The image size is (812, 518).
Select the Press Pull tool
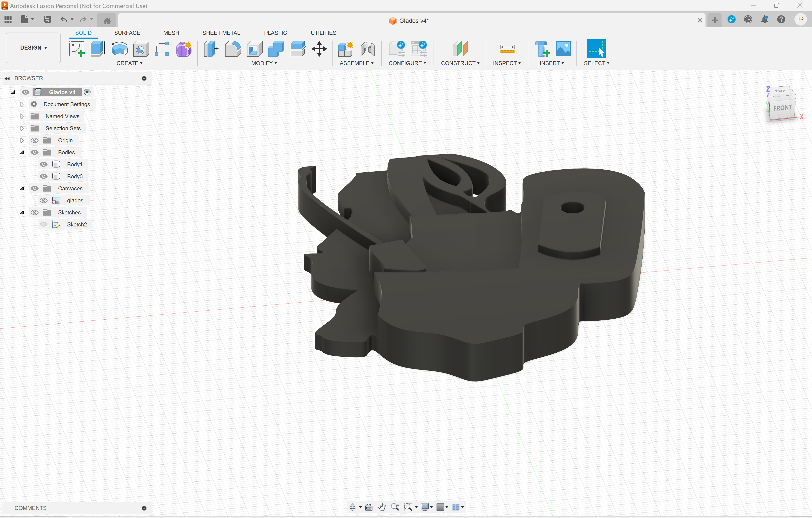click(211, 49)
